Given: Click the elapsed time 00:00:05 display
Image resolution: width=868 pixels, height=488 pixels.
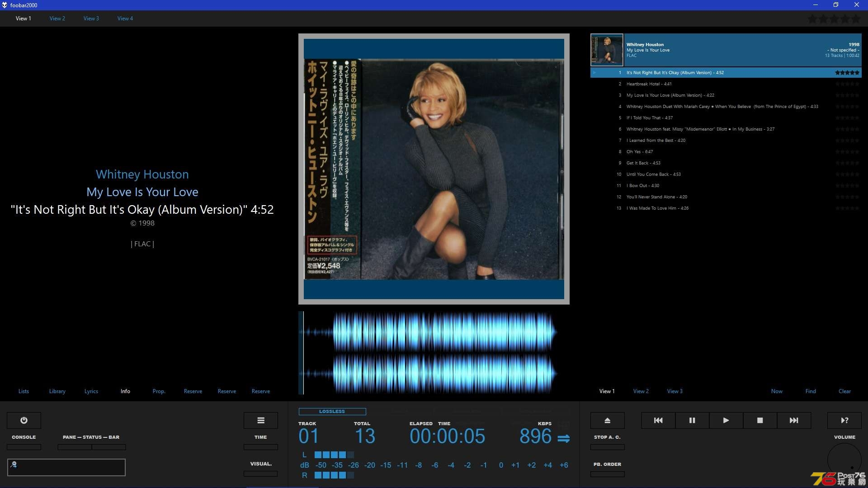Looking at the screenshot, I should point(447,436).
